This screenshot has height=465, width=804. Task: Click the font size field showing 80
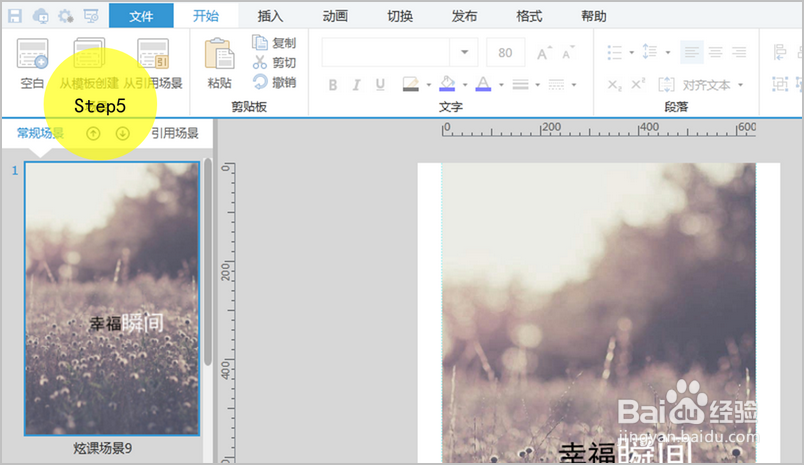[x=505, y=52]
